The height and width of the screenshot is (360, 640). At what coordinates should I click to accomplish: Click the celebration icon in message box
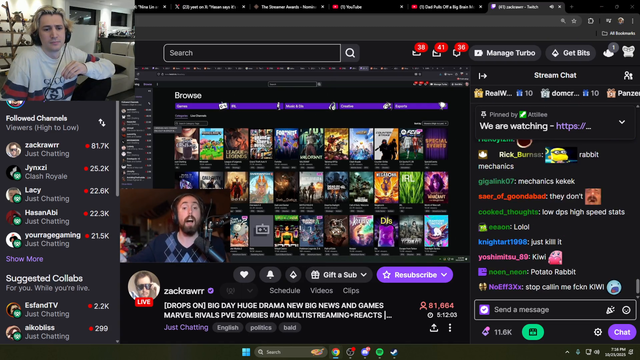click(x=610, y=310)
